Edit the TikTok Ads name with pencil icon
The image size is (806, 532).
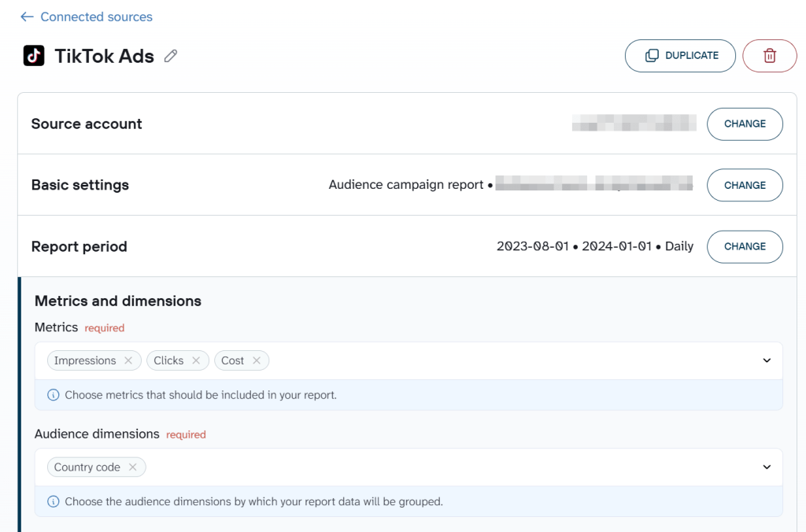[171, 56]
